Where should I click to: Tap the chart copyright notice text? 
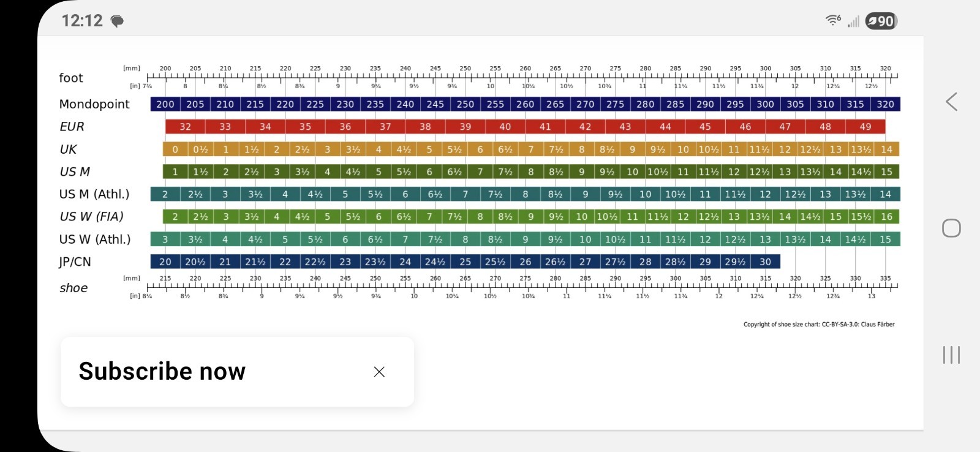[x=819, y=325]
